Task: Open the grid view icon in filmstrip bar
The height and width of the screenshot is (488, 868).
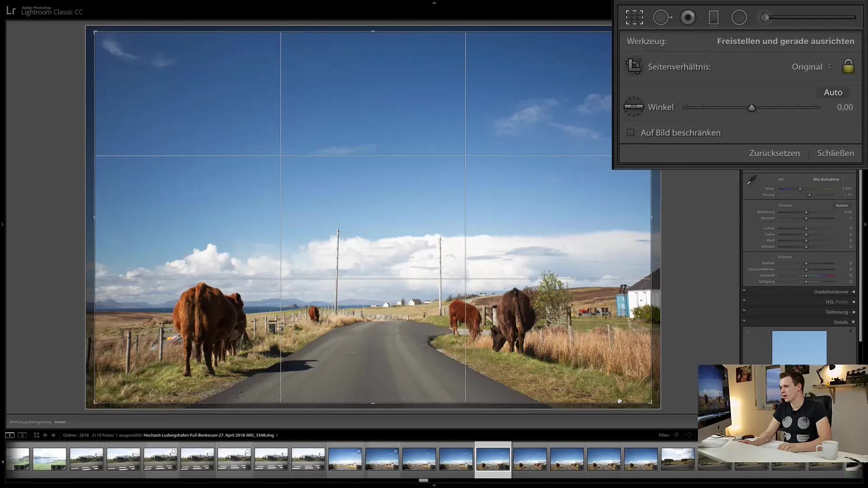Action: click(x=37, y=435)
